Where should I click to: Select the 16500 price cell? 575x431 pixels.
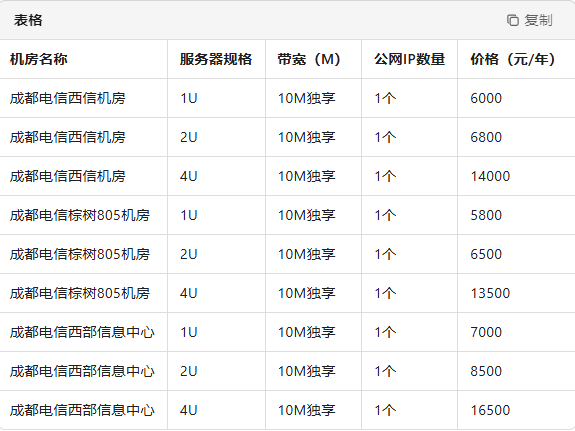(490, 410)
